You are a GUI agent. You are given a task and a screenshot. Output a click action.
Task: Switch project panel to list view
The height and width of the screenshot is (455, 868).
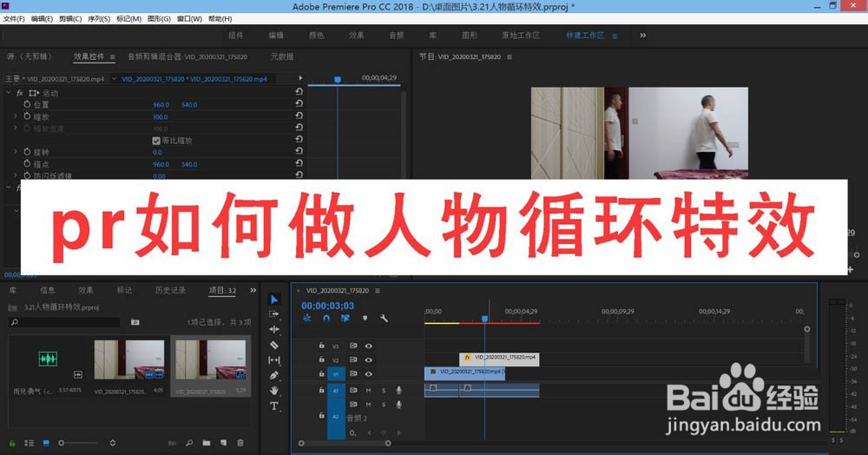pyautogui.click(x=29, y=443)
